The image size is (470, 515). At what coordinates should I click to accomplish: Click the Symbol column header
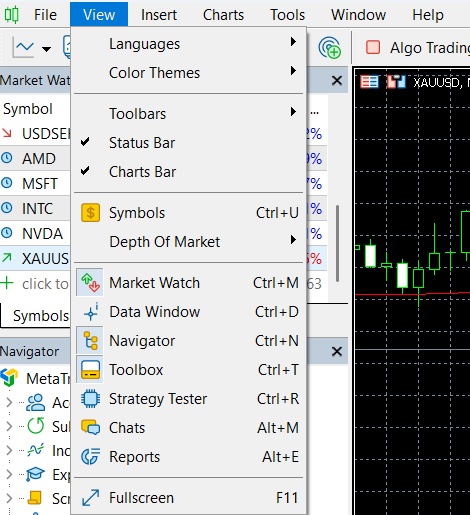28,109
